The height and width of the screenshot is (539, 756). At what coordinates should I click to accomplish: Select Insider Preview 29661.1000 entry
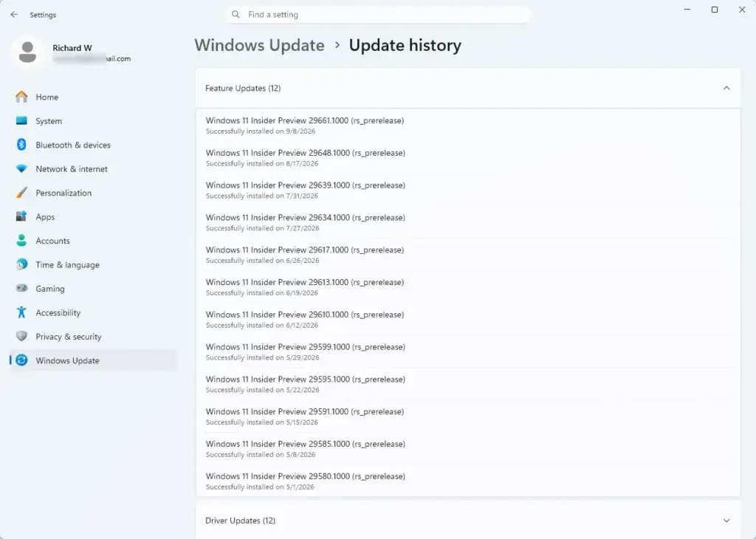[x=467, y=125]
